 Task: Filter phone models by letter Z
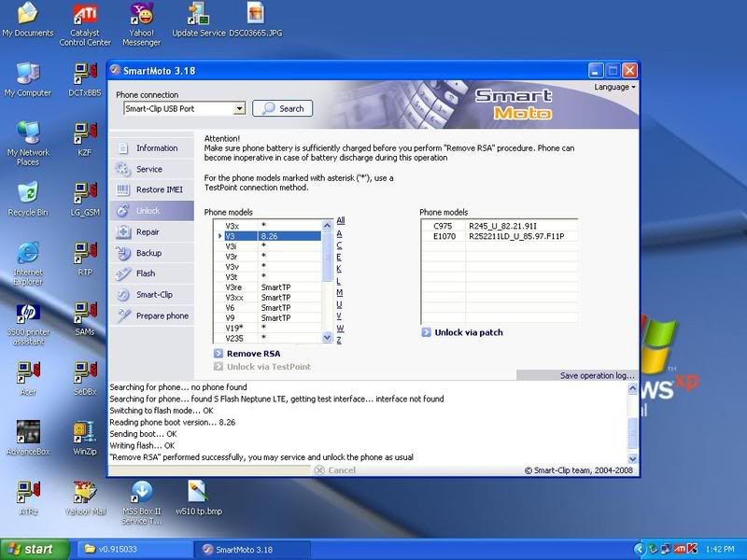pyautogui.click(x=339, y=340)
